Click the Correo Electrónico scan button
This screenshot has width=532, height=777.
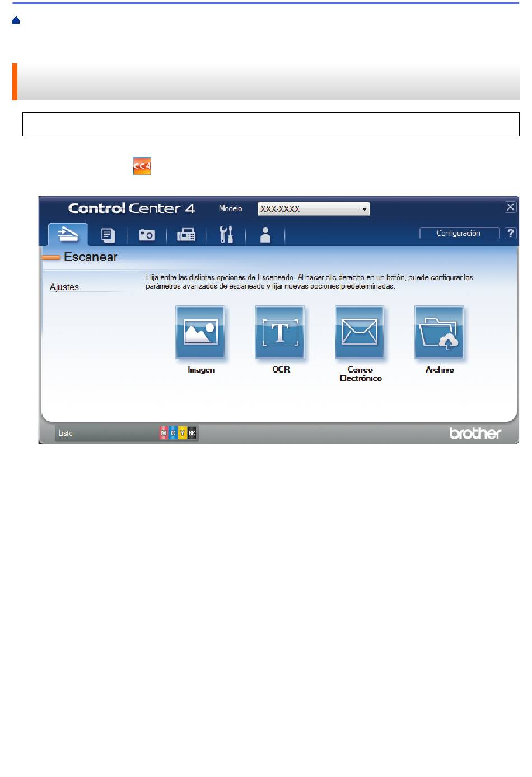(360, 332)
